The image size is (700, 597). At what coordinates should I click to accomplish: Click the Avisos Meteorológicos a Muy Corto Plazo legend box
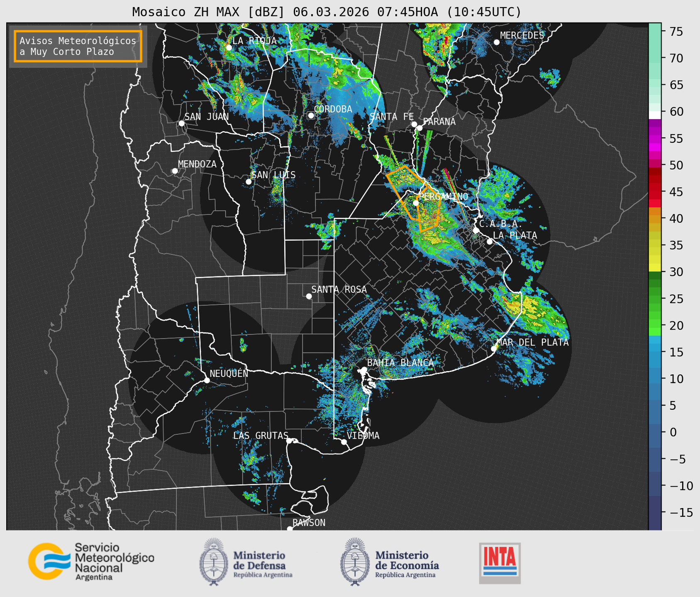(78, 46)
